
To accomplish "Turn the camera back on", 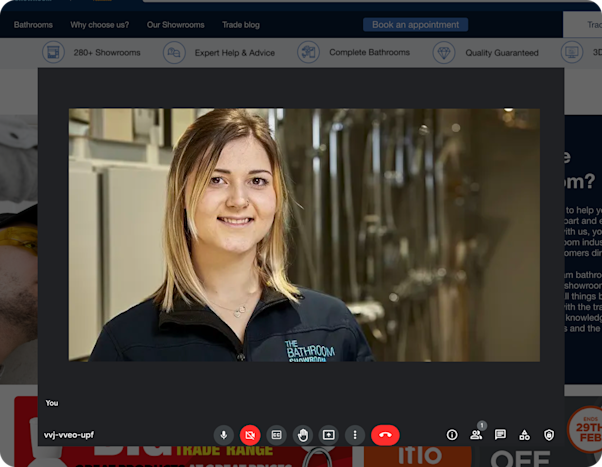I will tap(250, 435).
